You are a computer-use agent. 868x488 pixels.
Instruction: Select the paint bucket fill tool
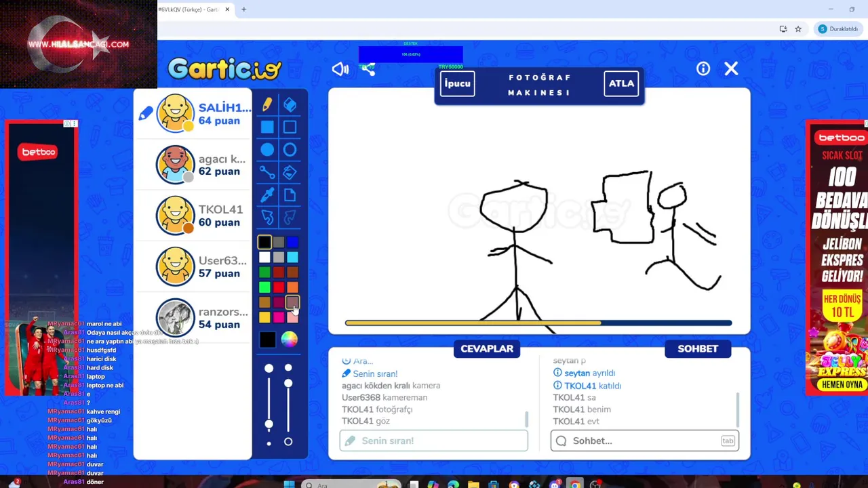(x=290, y=172)
